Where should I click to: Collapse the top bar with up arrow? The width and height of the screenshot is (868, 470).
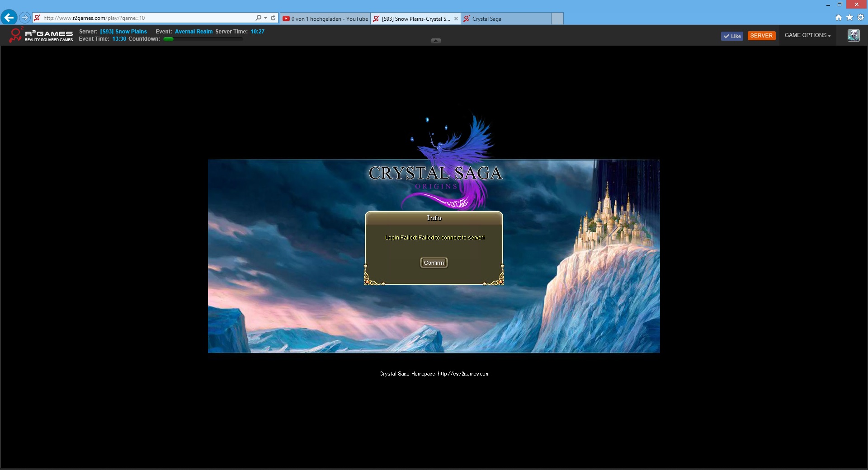436,41
